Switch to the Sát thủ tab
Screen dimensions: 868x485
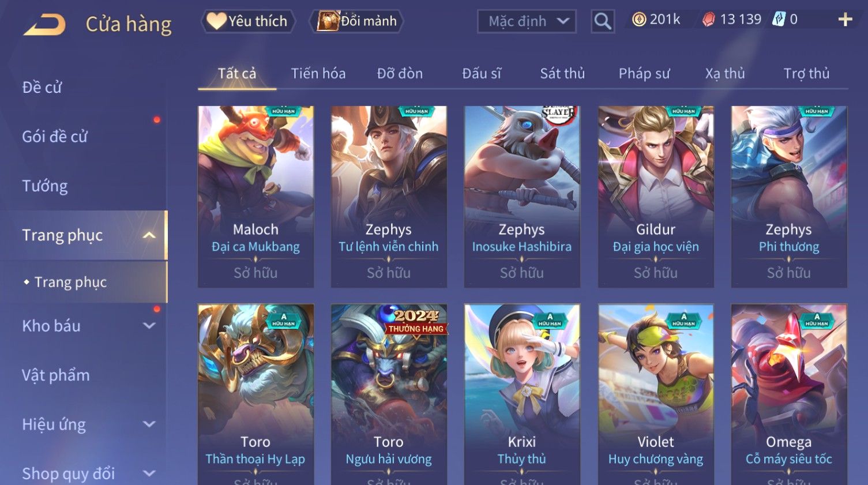pyautogui.click(x=562, y=74)
